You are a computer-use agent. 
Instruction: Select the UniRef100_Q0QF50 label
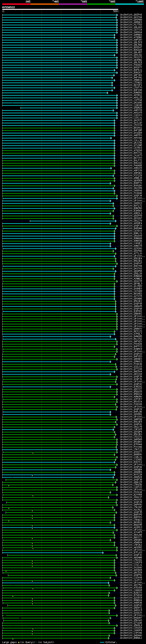click(x=131, y=575)
